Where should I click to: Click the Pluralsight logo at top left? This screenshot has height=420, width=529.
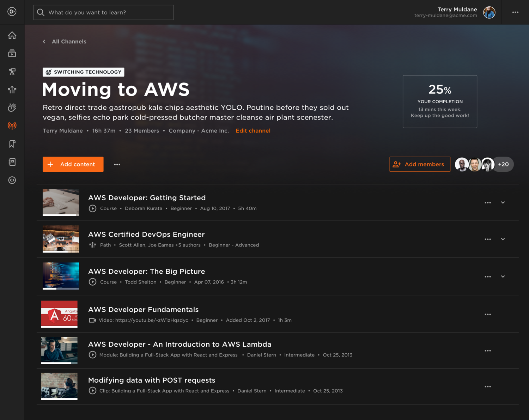[x=12, y=12]
